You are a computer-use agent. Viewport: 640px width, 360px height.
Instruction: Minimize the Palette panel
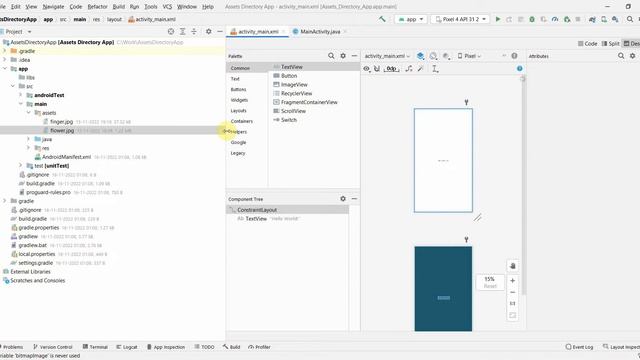(354, 56)
